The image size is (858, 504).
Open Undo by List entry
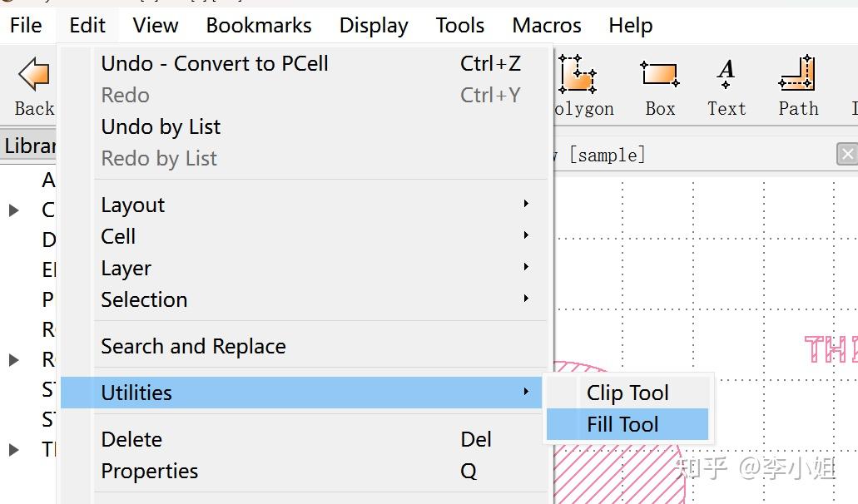tap(161, 126)
